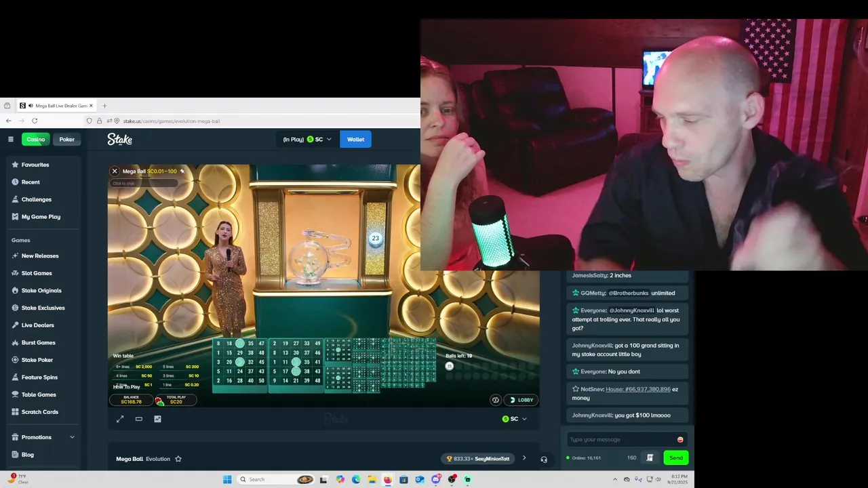Screen dimensions: 868x488
Task: Send the chat message
Action: (676, 457)
